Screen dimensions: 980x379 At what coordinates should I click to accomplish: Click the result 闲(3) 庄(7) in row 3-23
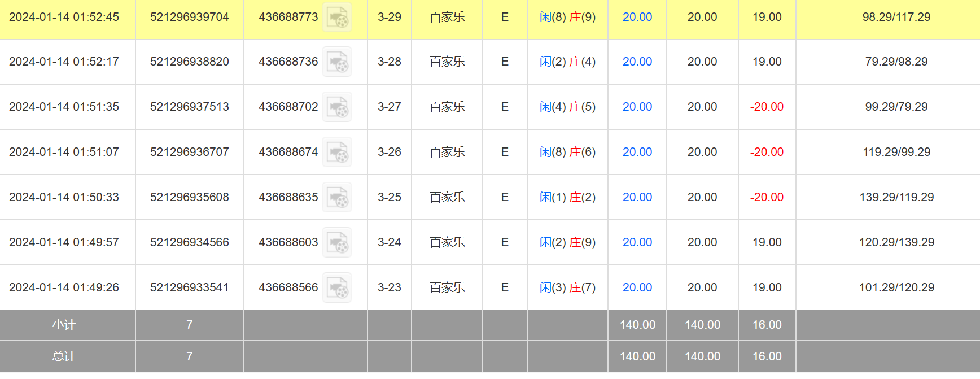pyautogui.click(x=567, y=287)
